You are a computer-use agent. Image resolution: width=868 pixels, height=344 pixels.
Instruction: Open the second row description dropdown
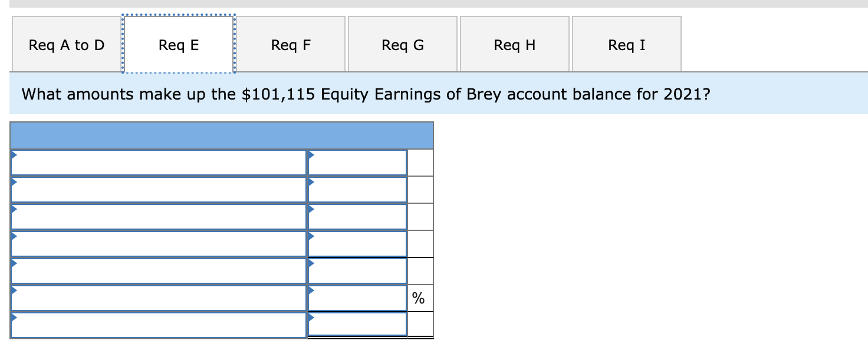13,184
